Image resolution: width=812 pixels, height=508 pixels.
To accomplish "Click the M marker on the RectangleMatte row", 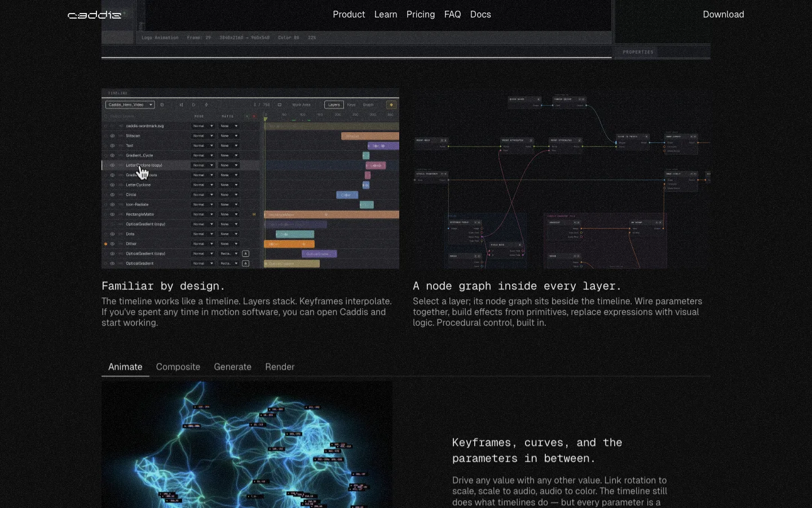I will [x=254, y=214].
